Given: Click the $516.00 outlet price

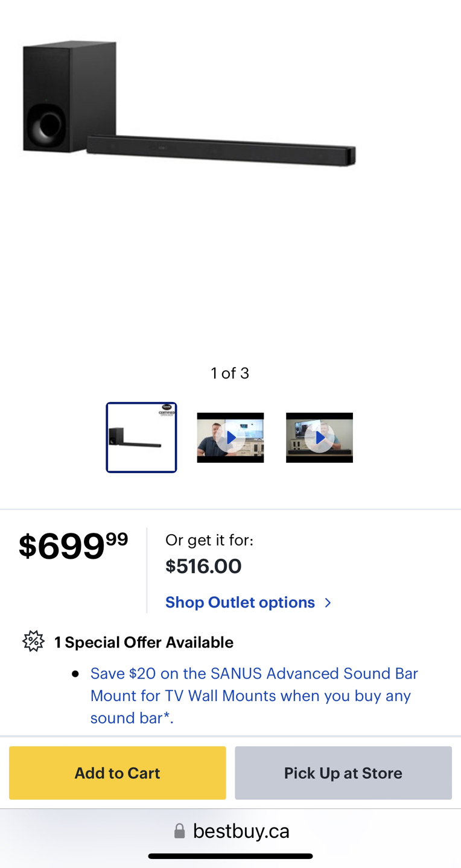Looking at the screenshot, I should pyautogui.click(x=203, y=567).
